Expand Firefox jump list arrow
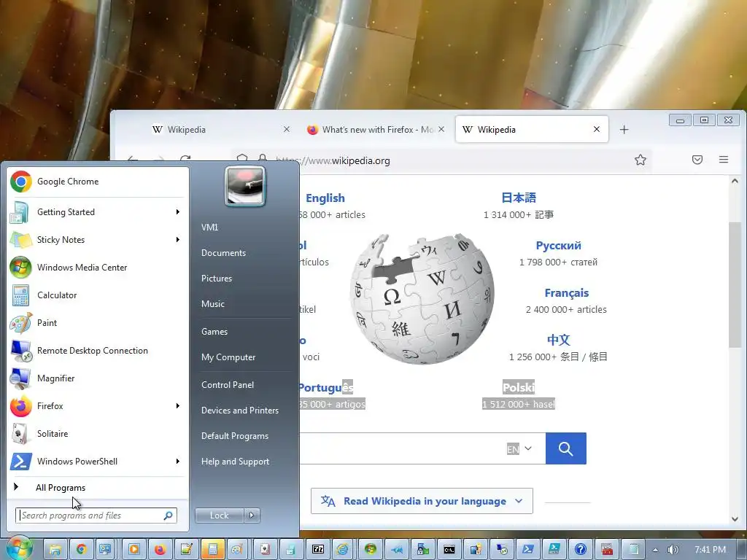 pos(178,405)
